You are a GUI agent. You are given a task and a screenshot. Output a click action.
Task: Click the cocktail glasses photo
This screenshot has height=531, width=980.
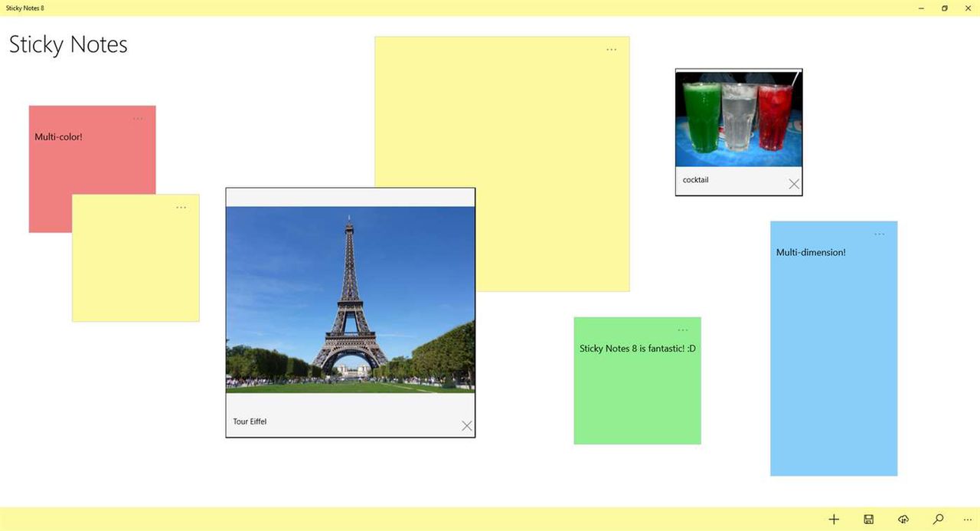[x=739, y=119]
